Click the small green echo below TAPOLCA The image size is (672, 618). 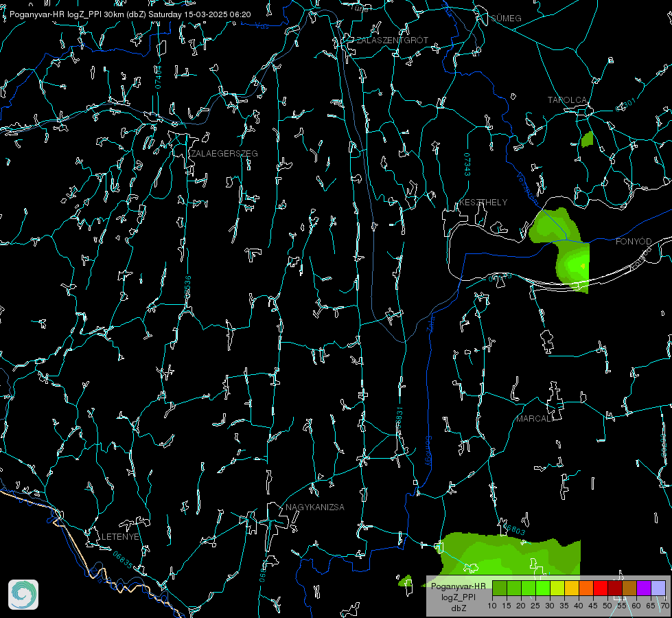click(x=588, y=140)
